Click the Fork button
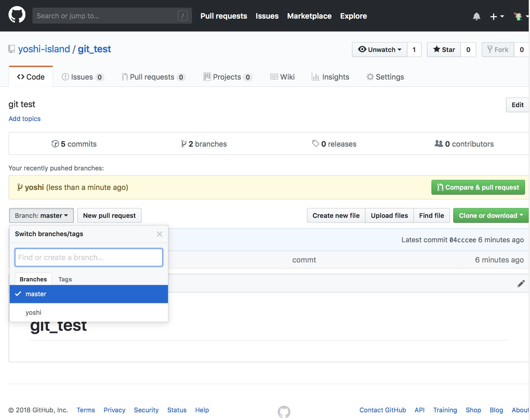The height and width of the screenshot is (420, 530). point(498,50)
